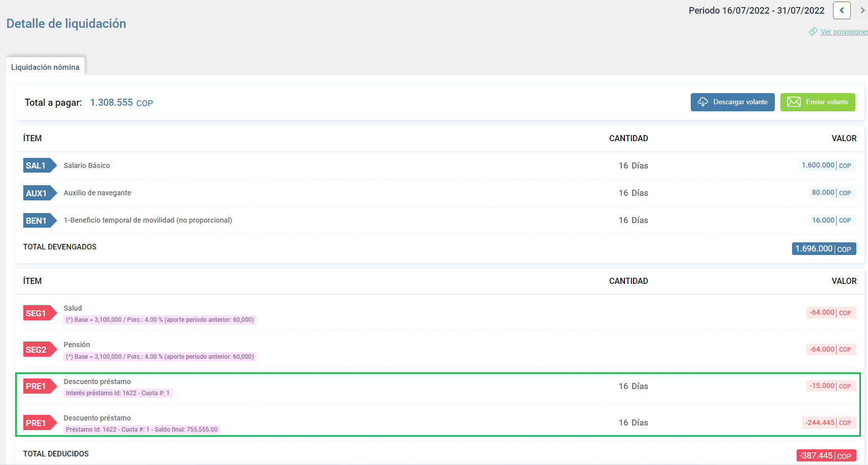Screen dimensions: 868x465
Task: Click the Descargar volante button
Action: (732, 102)
